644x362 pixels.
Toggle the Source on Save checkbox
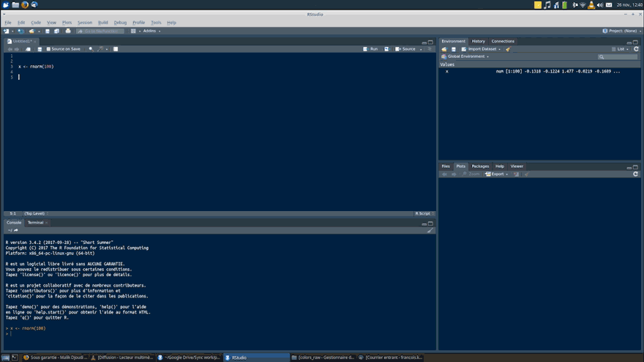pos(48,49)
